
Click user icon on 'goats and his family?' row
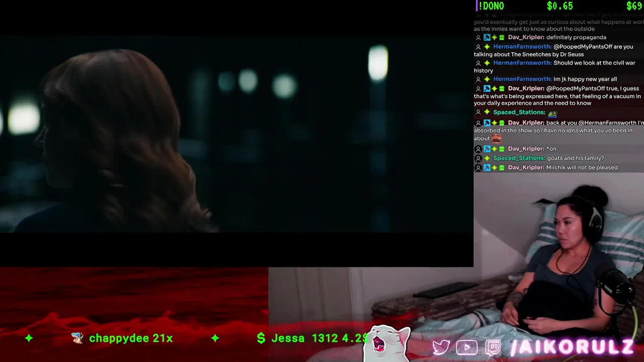point(478,158)
